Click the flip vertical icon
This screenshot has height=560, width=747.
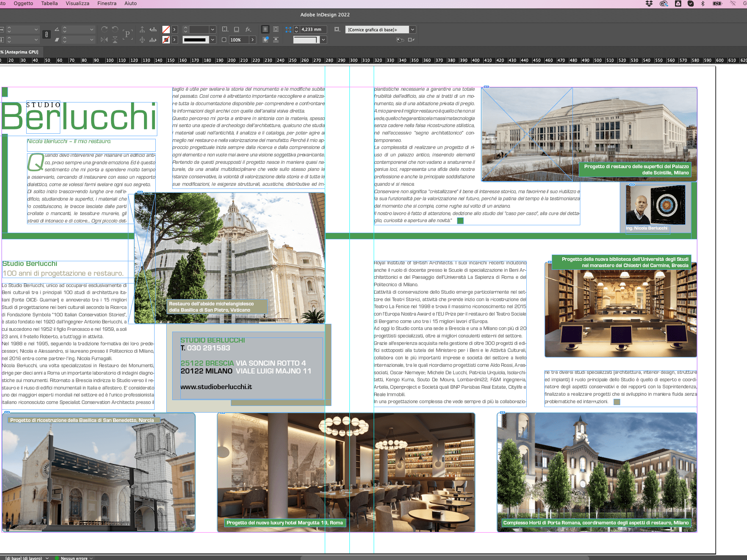click(x=115, y=39)
